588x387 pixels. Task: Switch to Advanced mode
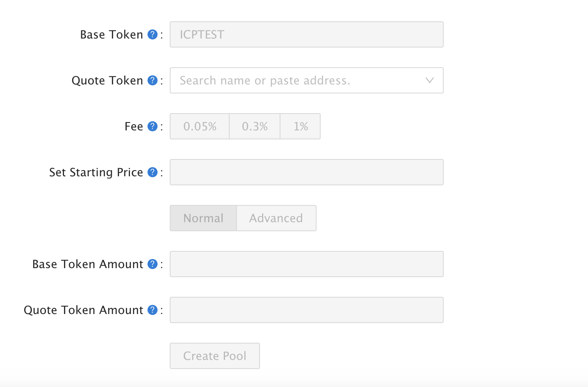click(x=276, y=218)
